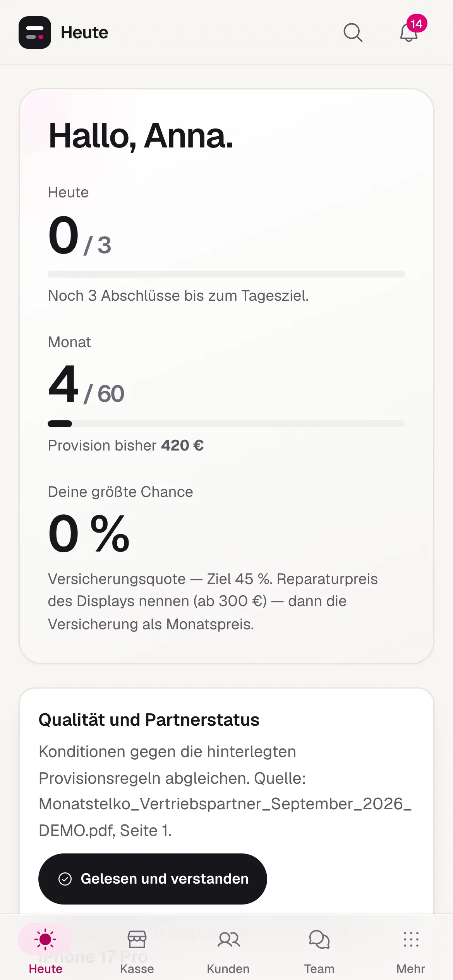453x980 pixels.
Task: Click the monthly 4 / 60 progress bar
Action: pos(226,424)
